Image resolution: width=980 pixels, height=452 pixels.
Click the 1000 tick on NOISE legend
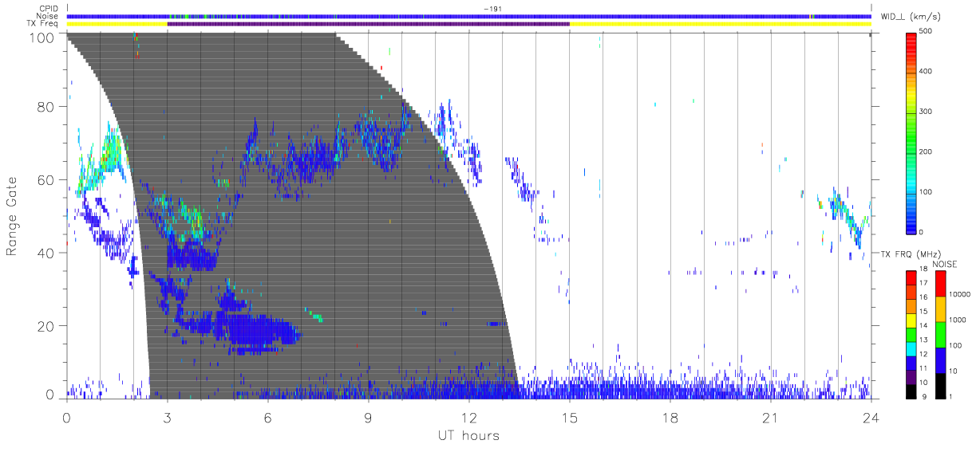pos(958,320)
